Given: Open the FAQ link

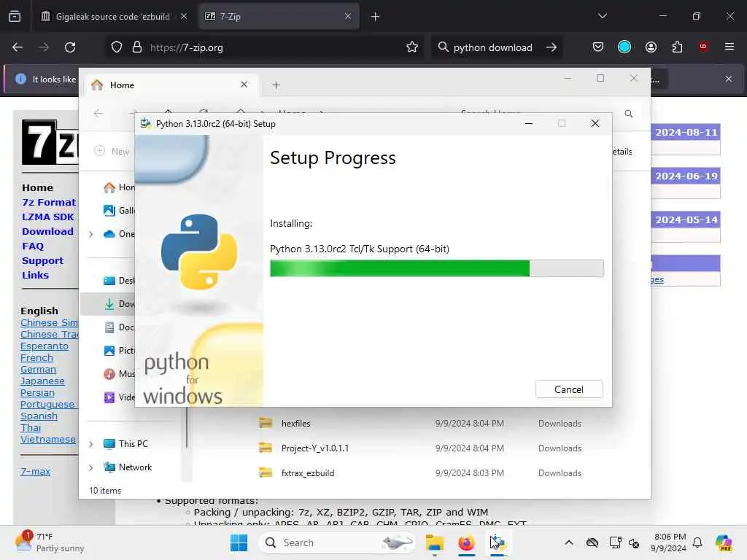Looking at the screenshot, I should coord(33,246).
